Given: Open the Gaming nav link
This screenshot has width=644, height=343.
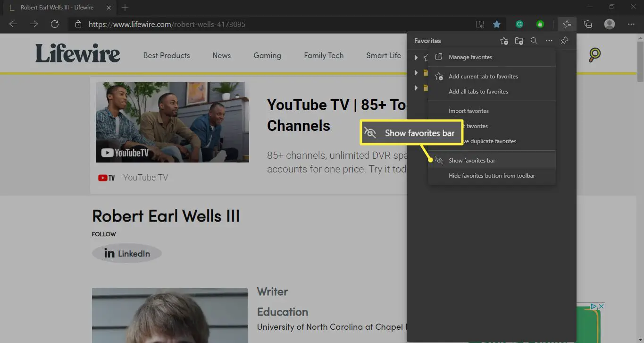Looking at the screenshot, I should tap(267, 55).
